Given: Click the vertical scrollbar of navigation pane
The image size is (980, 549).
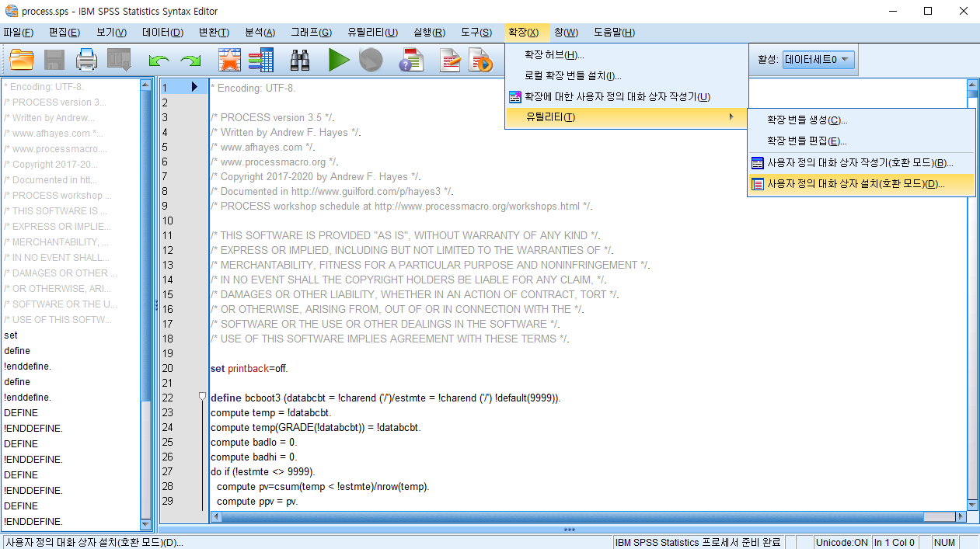Looking at the screenshot, I should pyautogui.click(x=146, y=245).
